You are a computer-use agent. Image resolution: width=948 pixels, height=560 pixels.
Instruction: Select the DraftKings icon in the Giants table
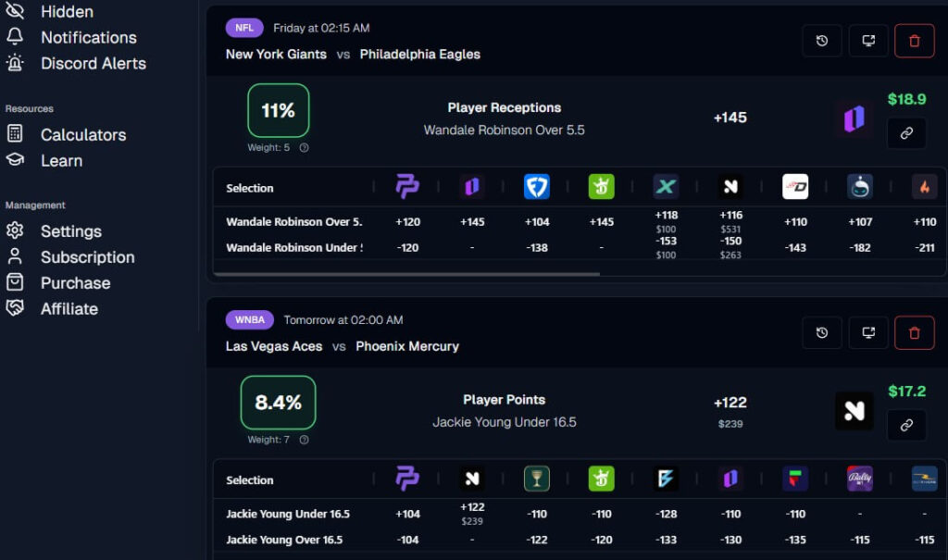tap(601, 186)
